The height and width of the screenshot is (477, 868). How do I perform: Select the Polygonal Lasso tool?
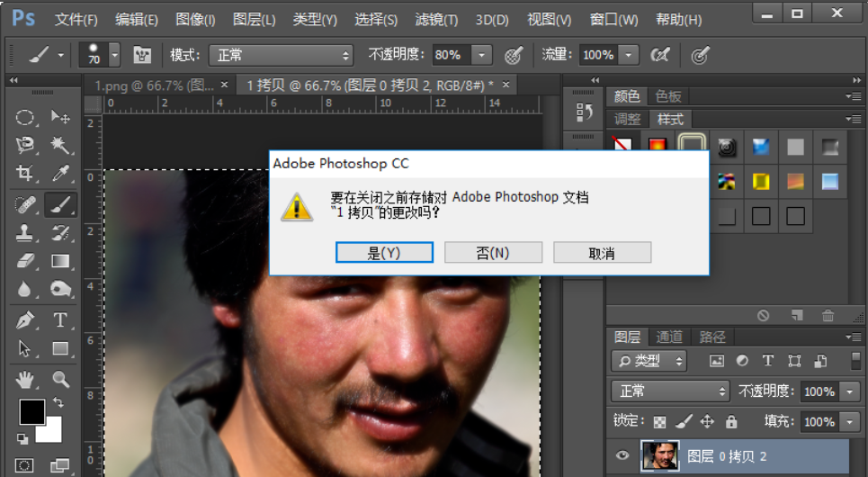25,145
